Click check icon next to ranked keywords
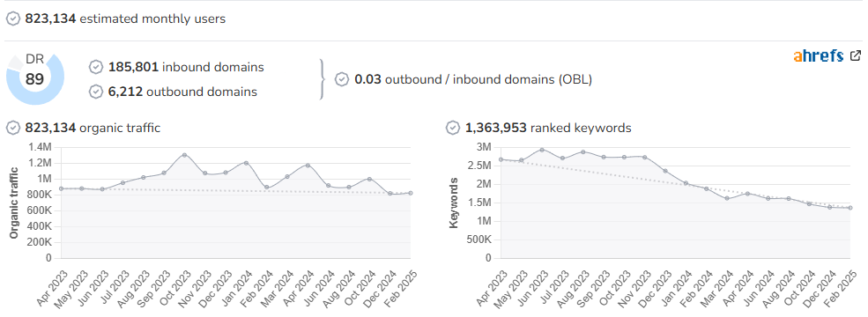868x317 pixels. tap(453, 128)
